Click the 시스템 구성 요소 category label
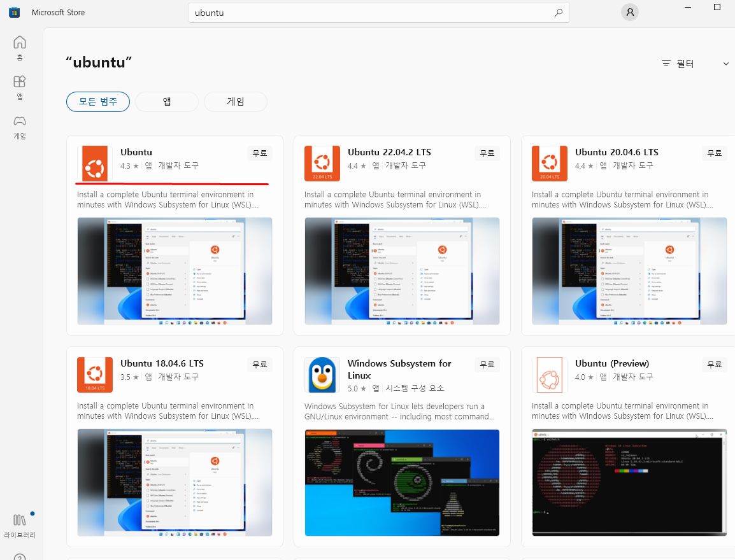This screenshot has width=735, height=560. coord(415,388)
